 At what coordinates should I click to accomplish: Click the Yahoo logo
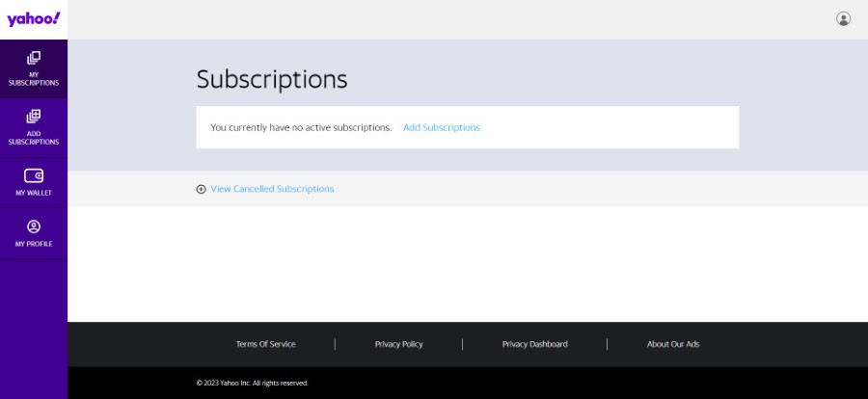[x=33, y=19]
